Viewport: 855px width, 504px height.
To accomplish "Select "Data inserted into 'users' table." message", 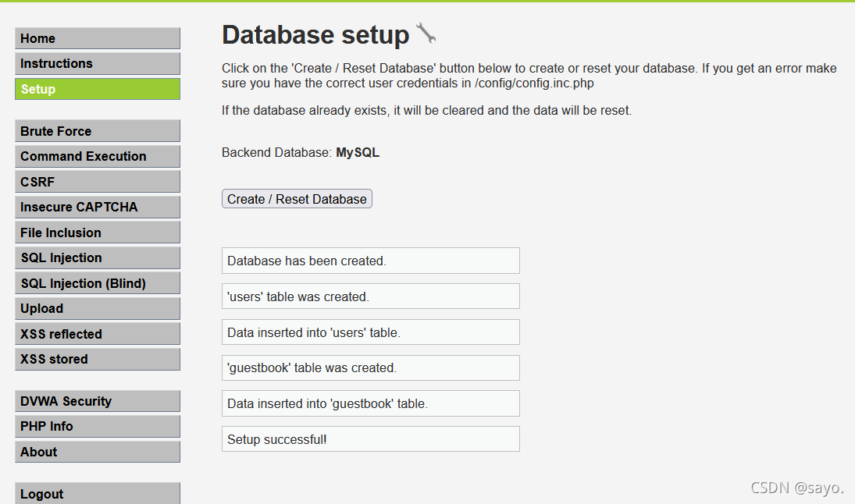I will pos(371,332).
